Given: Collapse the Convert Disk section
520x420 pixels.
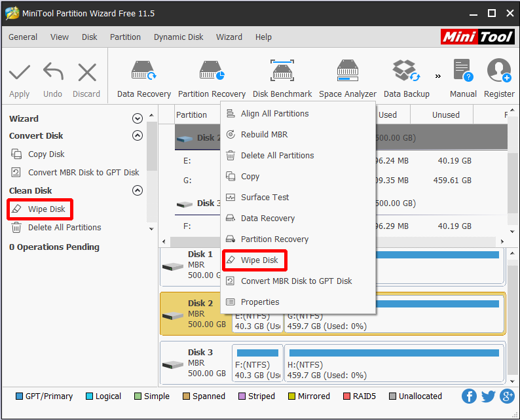Looking at the screenshot, I should point(138,135).
